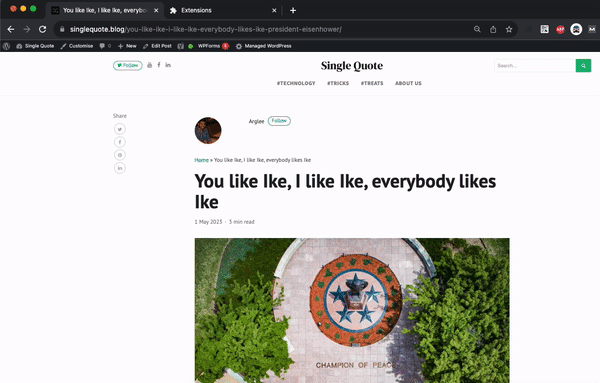Click the zoom magnifier in address bar
Viewport: 600px width, 383px height.
(477, 29)
